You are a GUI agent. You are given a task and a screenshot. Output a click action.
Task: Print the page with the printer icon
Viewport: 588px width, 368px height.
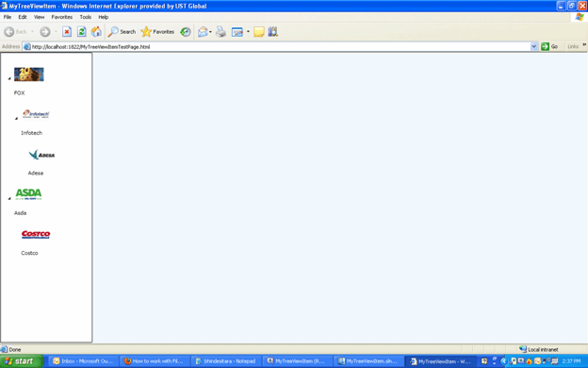pos(220,32)
